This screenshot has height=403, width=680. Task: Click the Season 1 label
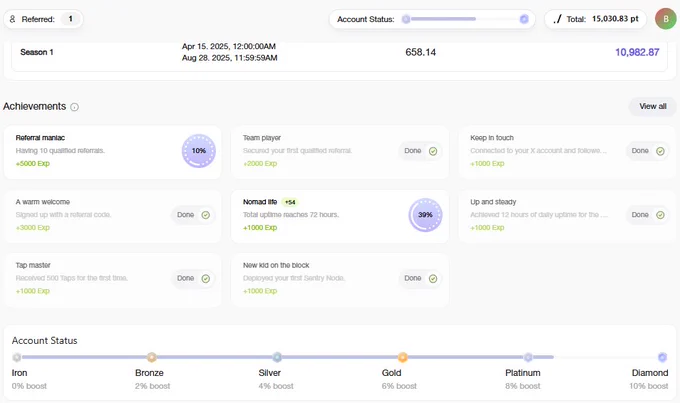[x=37, y=52]
